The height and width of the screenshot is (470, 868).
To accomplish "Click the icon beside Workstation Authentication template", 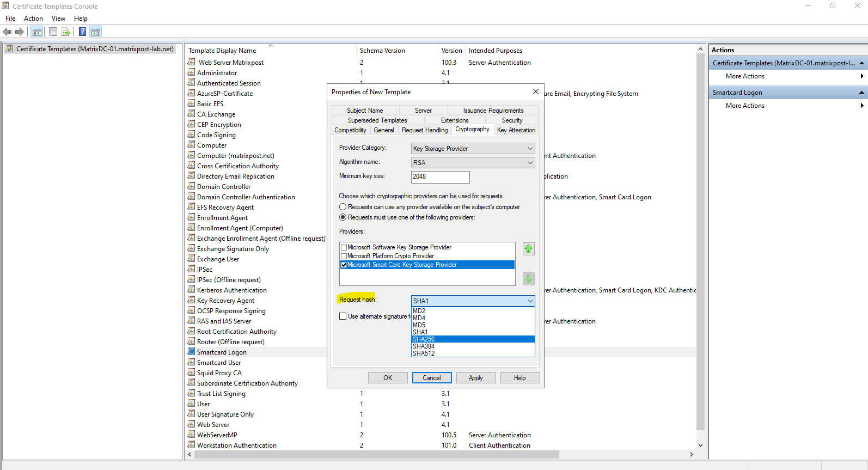I will pos(192,445).
